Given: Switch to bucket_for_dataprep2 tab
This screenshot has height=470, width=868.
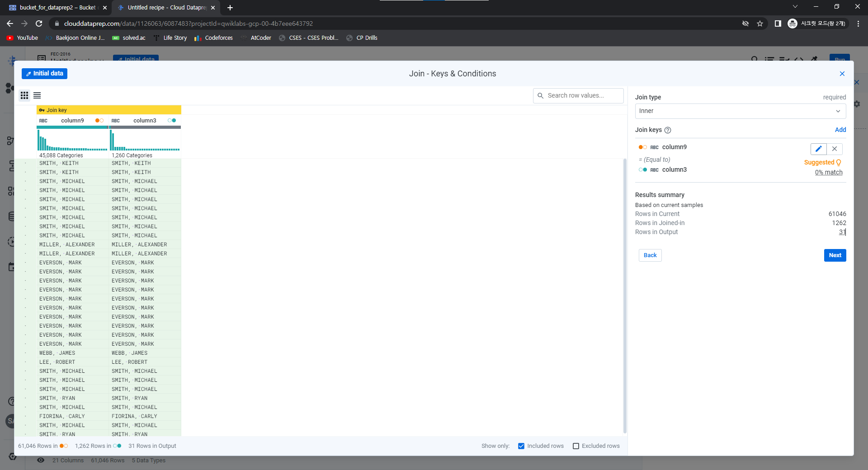Looking at the screenshot, I should point(57,8).
